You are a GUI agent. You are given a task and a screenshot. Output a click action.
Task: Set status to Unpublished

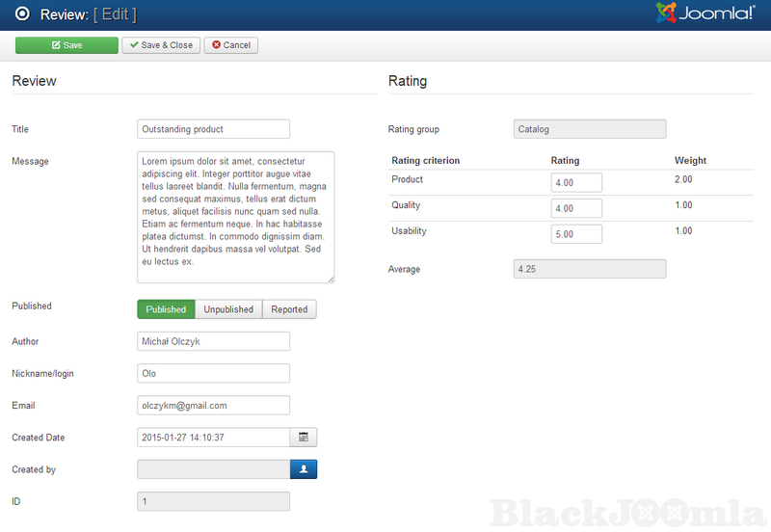tap(228, 309)
